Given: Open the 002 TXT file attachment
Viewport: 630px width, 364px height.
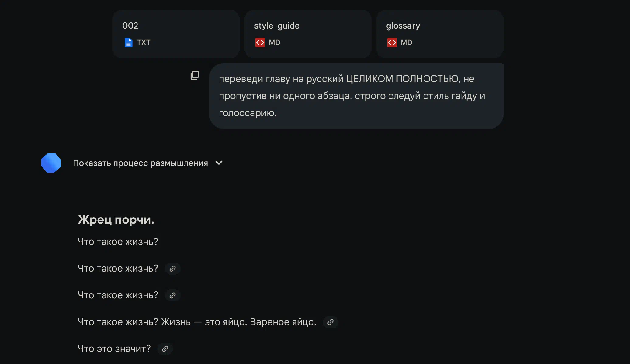Looking at the screenshot, I should coord(176,34).
